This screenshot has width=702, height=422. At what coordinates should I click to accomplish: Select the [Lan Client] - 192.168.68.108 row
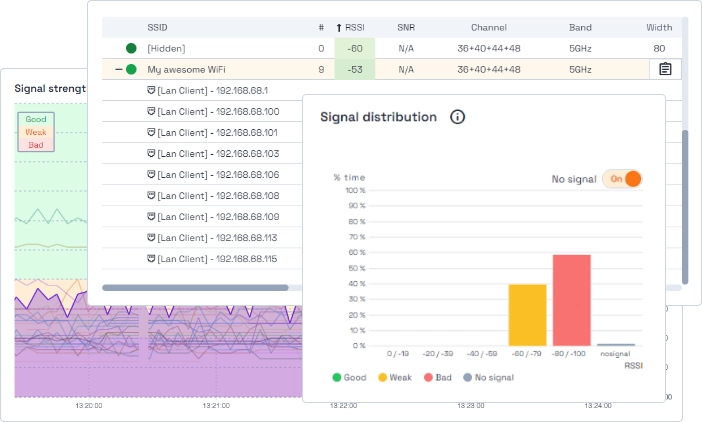(214, 196)
